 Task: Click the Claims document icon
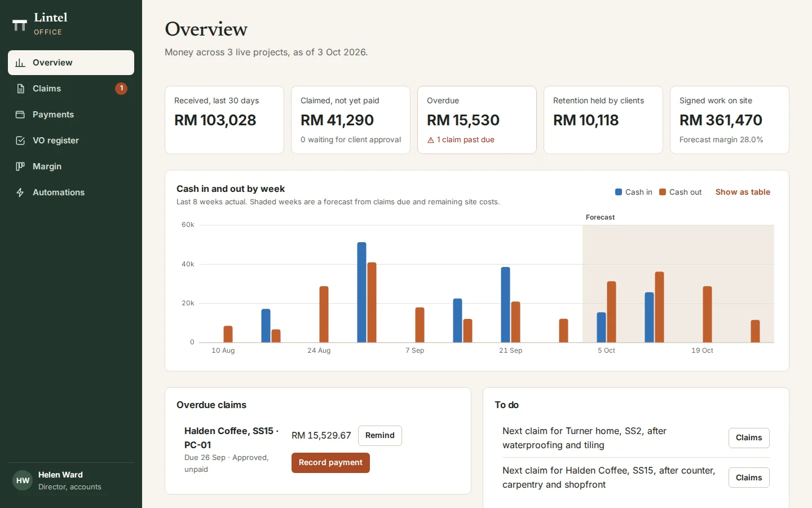point(20,89)
